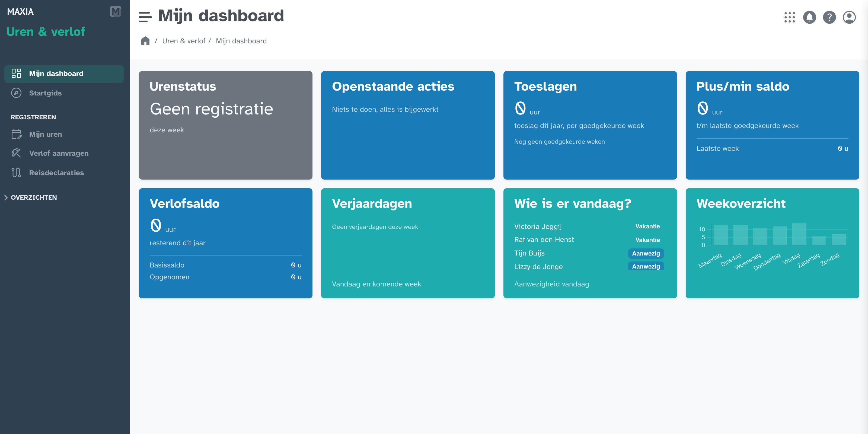Click the Maxia M logo icon

[x=116, y=11]
